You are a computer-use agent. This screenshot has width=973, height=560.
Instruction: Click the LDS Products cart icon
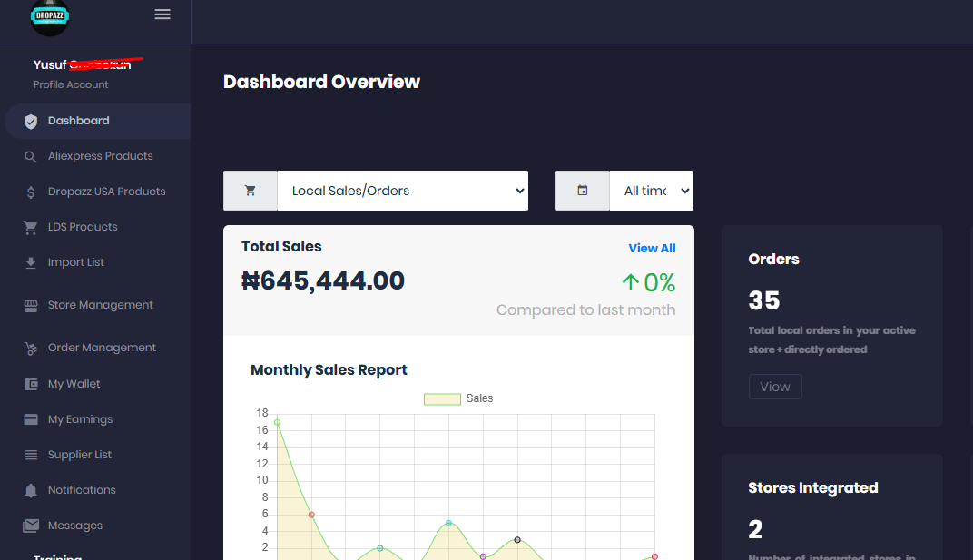[x=31, y=228]
